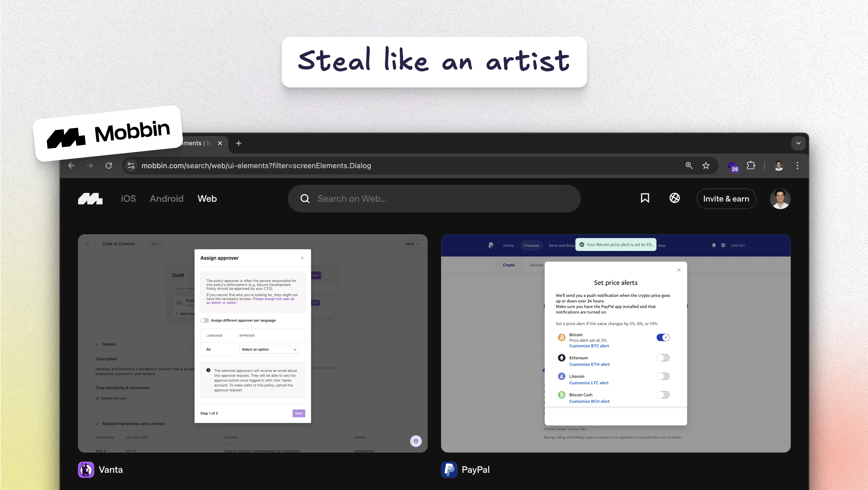Open site information icon in address bar

click(131, 166)
